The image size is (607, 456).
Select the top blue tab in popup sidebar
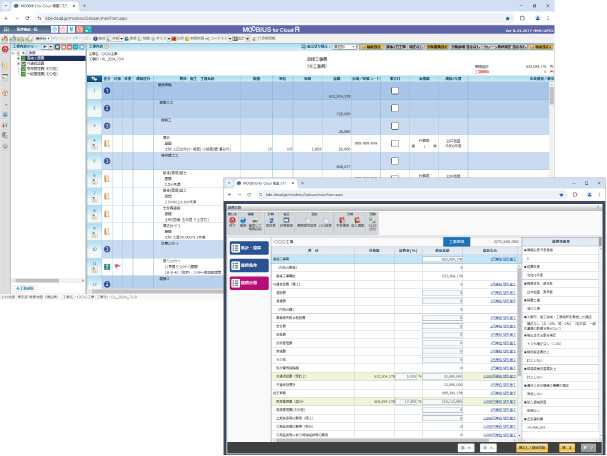click(x=246, y=246)
